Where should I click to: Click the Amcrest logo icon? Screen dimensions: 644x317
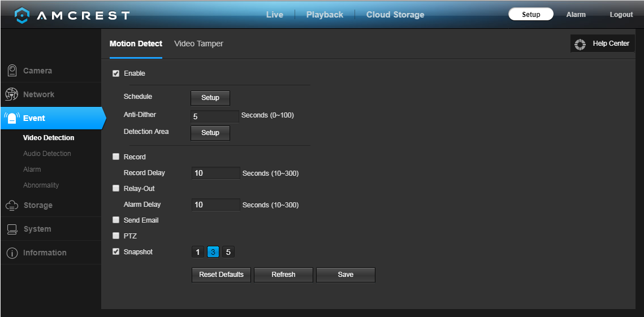21,15
